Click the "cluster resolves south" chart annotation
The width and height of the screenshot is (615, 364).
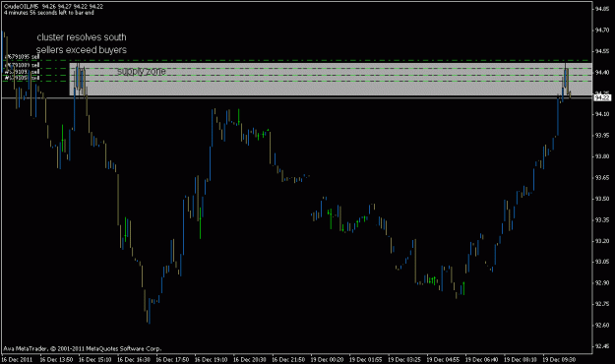tap(82, 37)
